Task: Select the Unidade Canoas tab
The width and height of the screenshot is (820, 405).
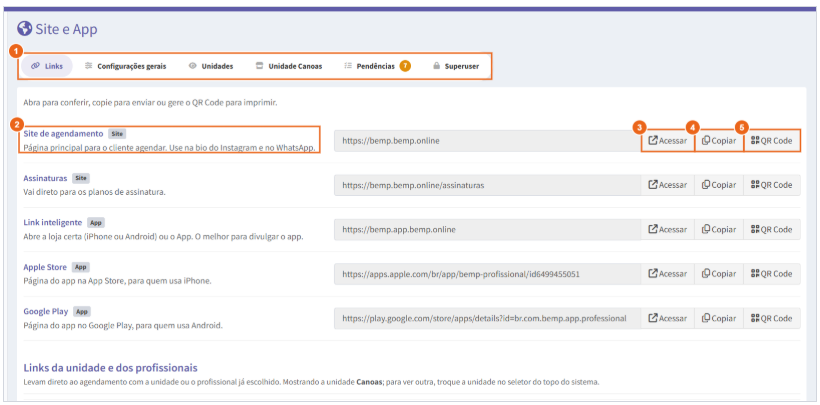Action: [289, 66]
